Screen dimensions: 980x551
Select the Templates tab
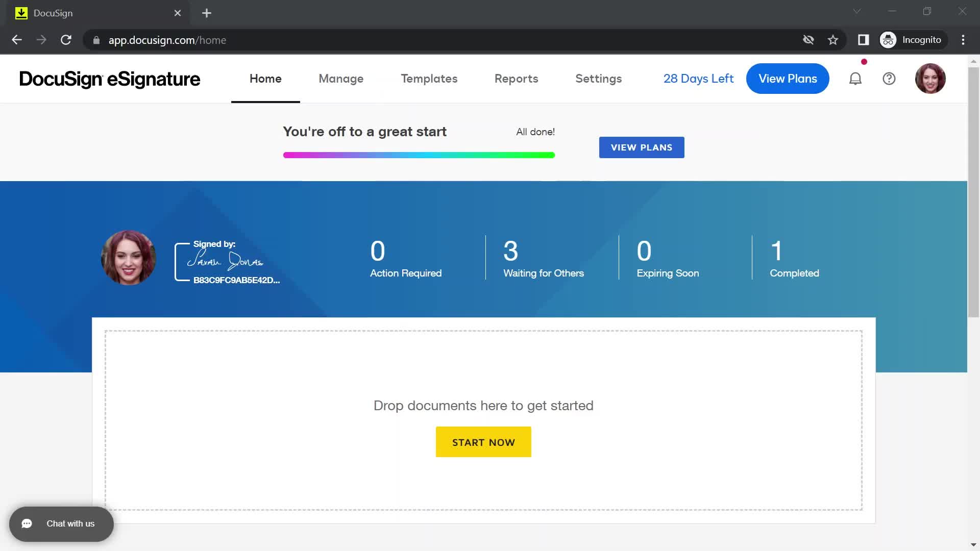429,79
